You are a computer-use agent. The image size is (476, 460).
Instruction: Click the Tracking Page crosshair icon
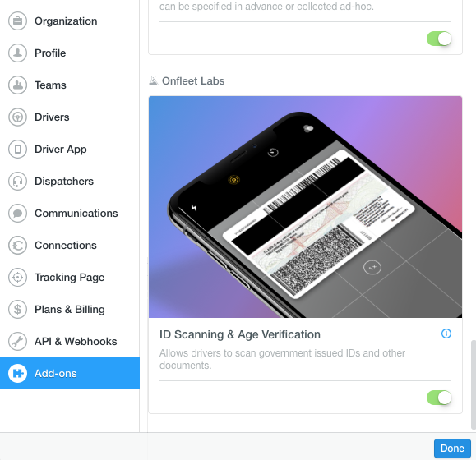coord(17,277)
